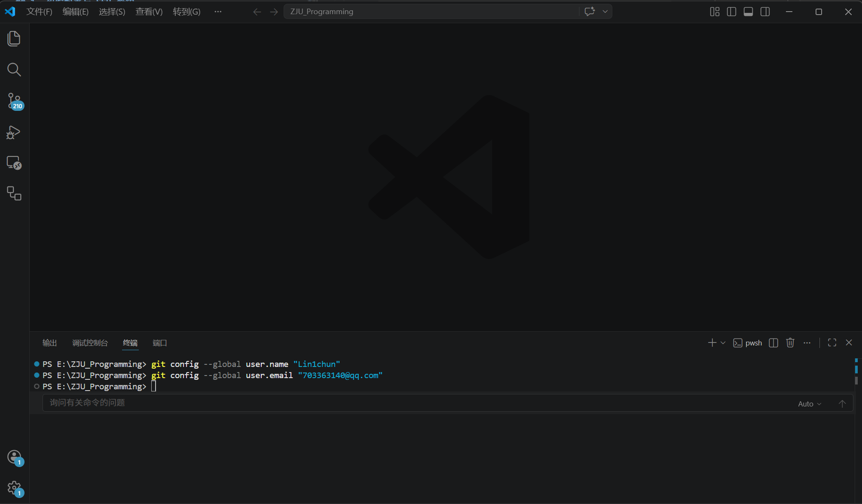Image resolution: width=862 pixels, height=504 pixels.
Task: Toggle the primary side bar
Action: tap(731, 12)
